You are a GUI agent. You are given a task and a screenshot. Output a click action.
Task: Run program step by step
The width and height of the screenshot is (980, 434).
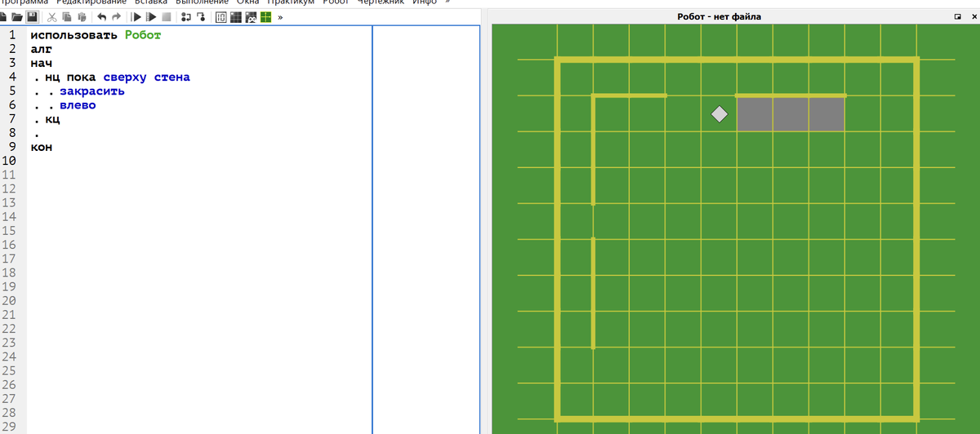pos(151,17)
